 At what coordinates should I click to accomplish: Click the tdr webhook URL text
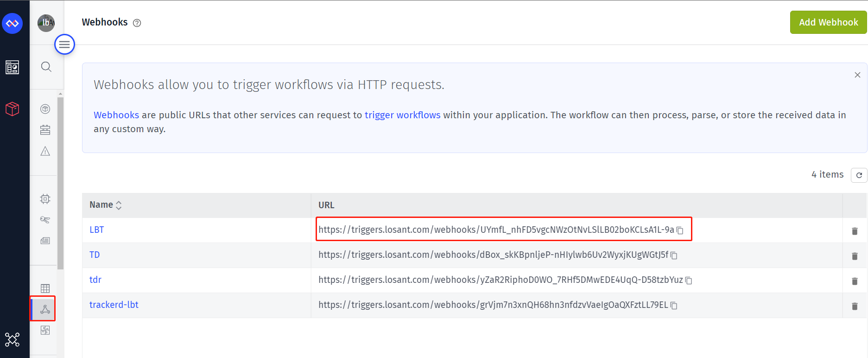pos(501,280)
